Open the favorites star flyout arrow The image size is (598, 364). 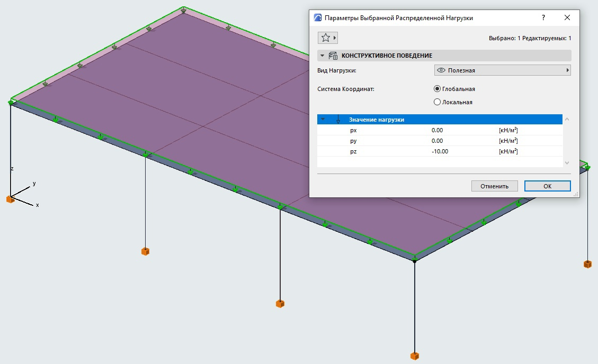[335, 38]
